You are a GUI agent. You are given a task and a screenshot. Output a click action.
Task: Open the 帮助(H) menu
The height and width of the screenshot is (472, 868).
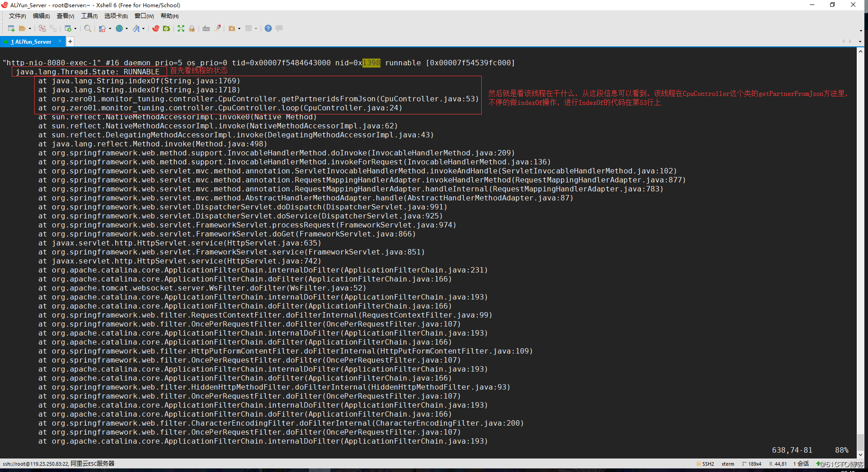(170, 16)
